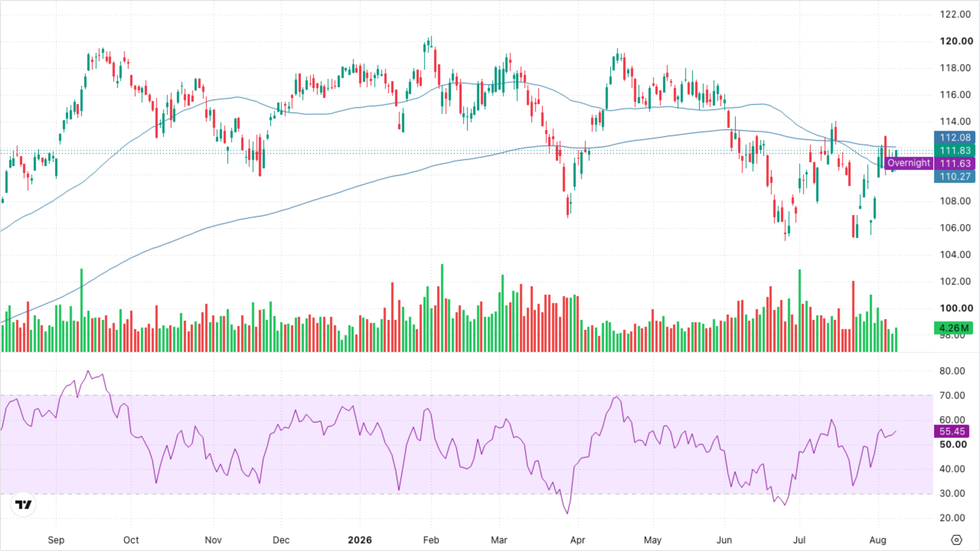Click the 2026 year marker
980x551 pixels.
[359, 540]
